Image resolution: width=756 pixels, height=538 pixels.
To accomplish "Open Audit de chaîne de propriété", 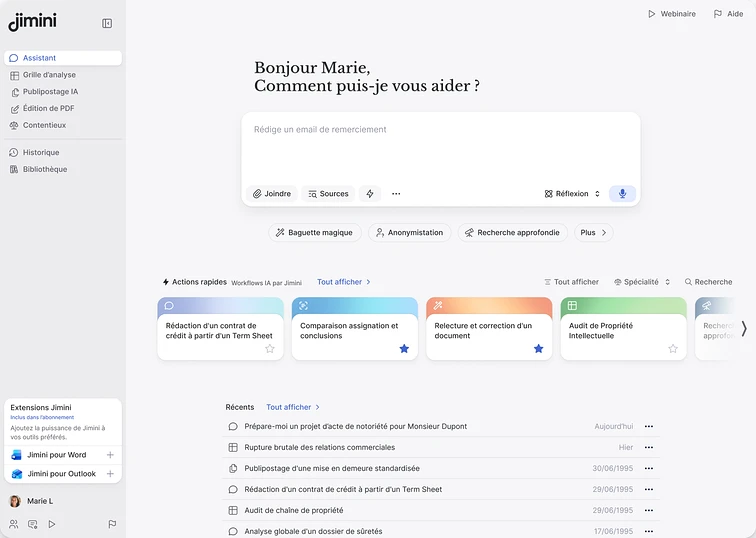I will pos(441,510).
